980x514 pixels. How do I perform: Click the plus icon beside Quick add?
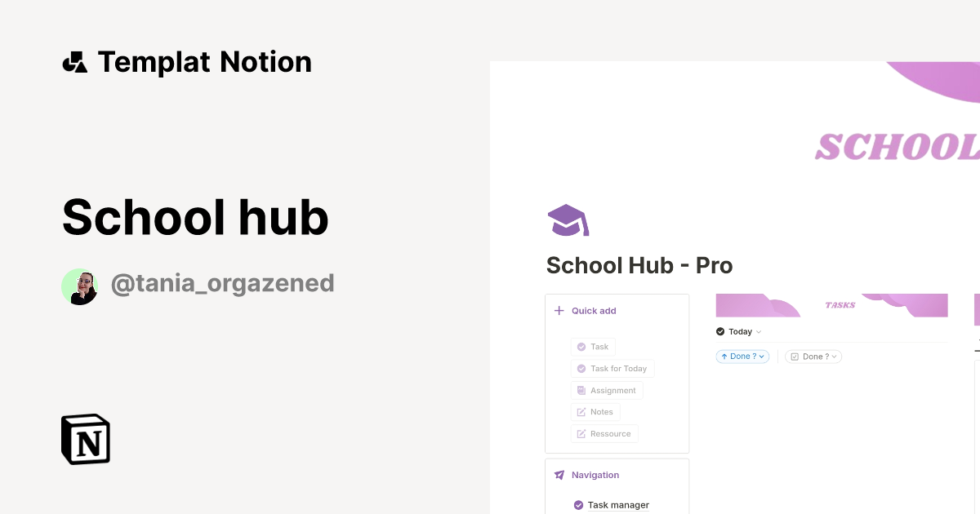[x=558, y=311]
